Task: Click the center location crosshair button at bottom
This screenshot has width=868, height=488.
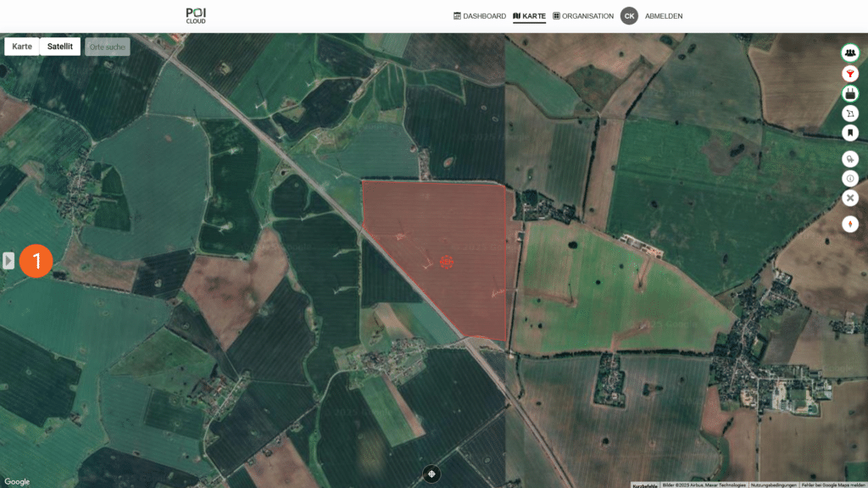Action: pos(431,474)
